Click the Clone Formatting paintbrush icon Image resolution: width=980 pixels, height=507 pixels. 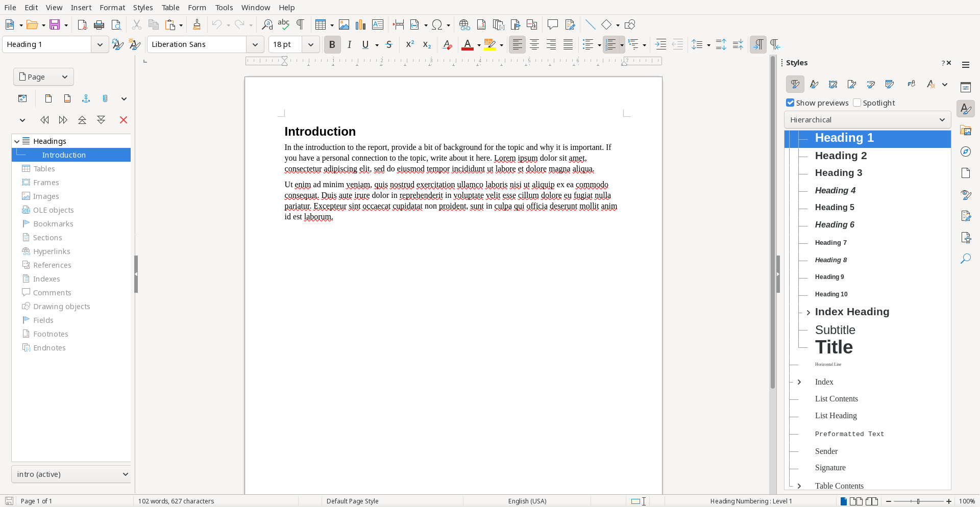[x=197, y=24]
